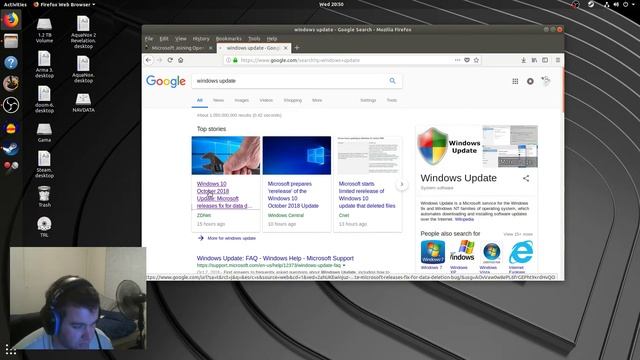This screenshot has width=640, height=360.
Task: Open the Firefox Edit menu
Action: (164, 38)
